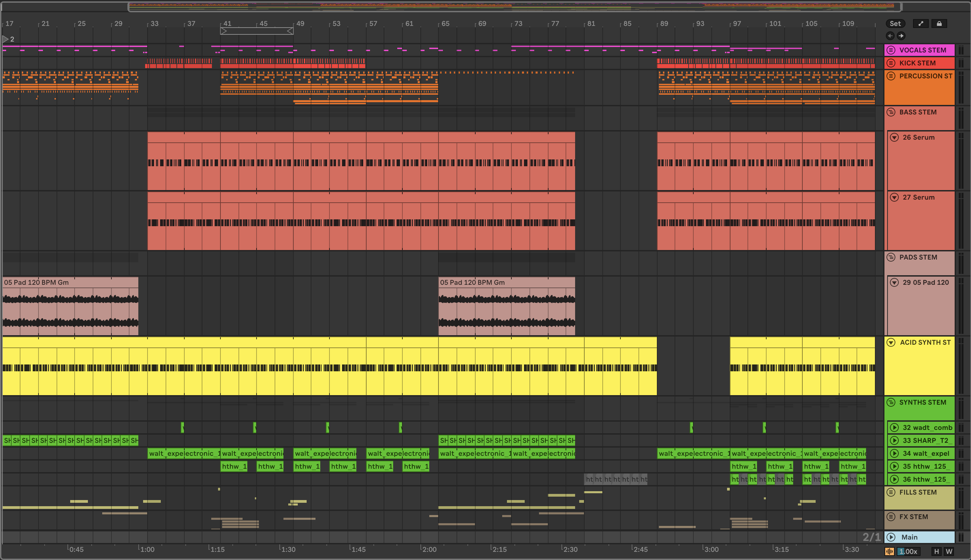The height and width of the screenshot is (560, 971).
Task: Collapse the 26 Serum track
Action: point(894,137)
